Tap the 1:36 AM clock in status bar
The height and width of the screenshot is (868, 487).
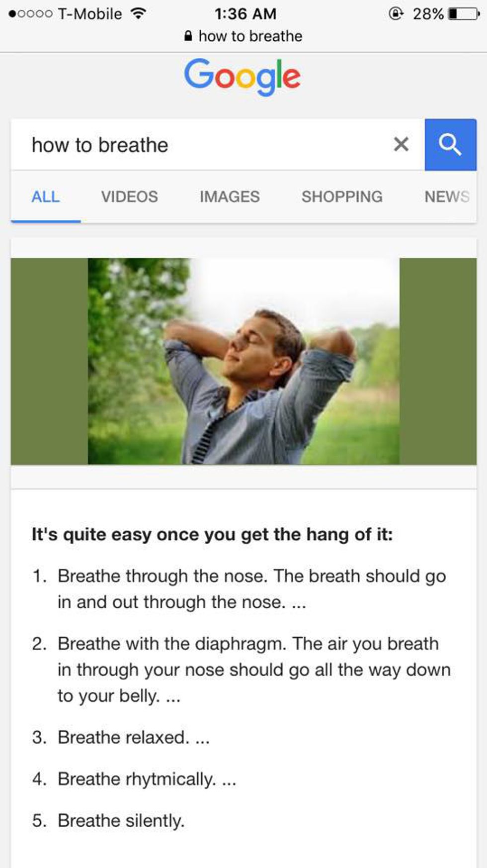pos(245,13)
